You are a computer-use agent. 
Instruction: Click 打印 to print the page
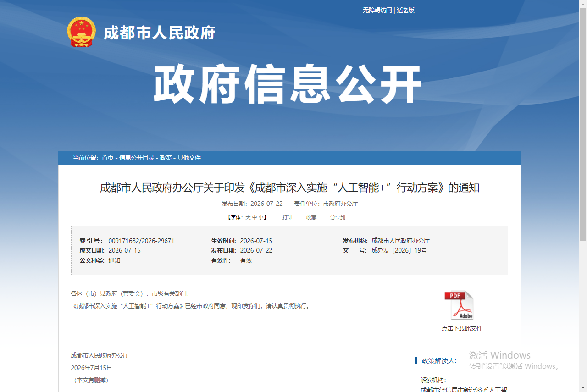pos(288,217)
